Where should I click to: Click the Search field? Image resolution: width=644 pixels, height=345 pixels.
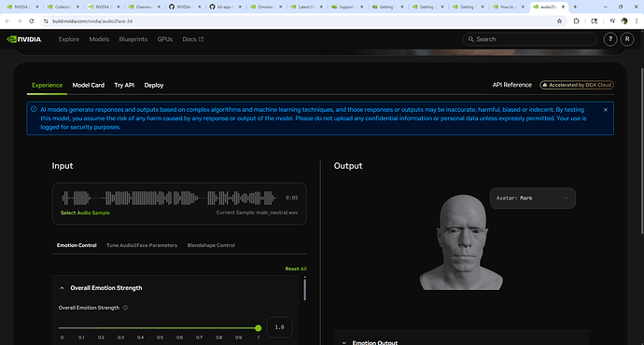[x=530, y=39]
